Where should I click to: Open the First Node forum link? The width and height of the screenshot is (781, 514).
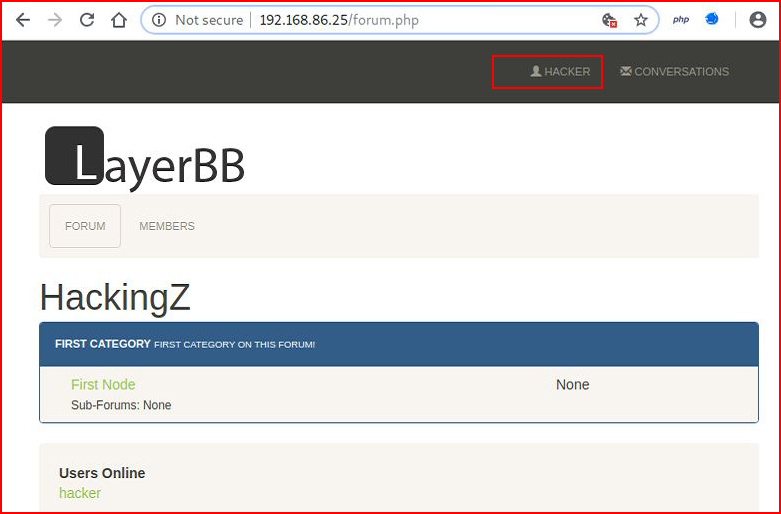click(103, 385)
